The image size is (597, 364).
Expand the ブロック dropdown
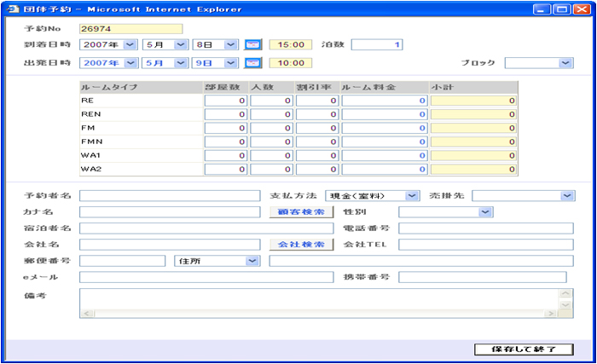pyautogui.click(x=539, y=63)
